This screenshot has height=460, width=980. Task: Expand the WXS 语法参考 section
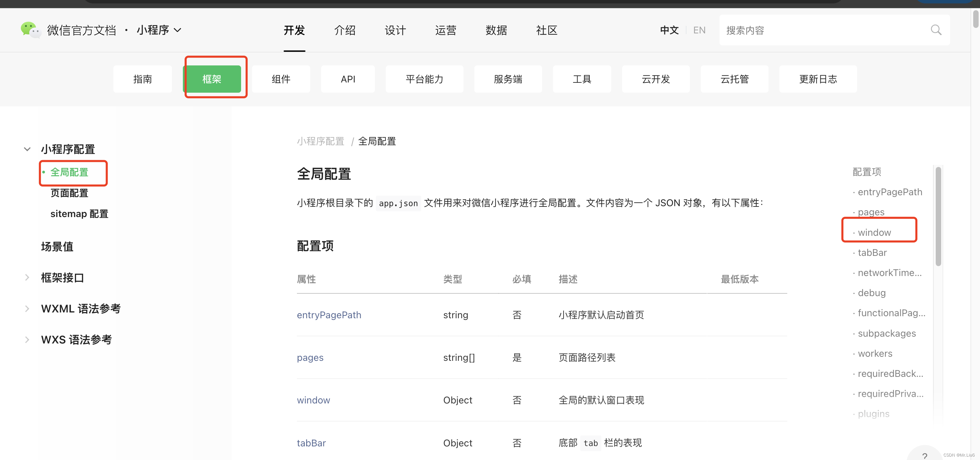click(27, 339)
